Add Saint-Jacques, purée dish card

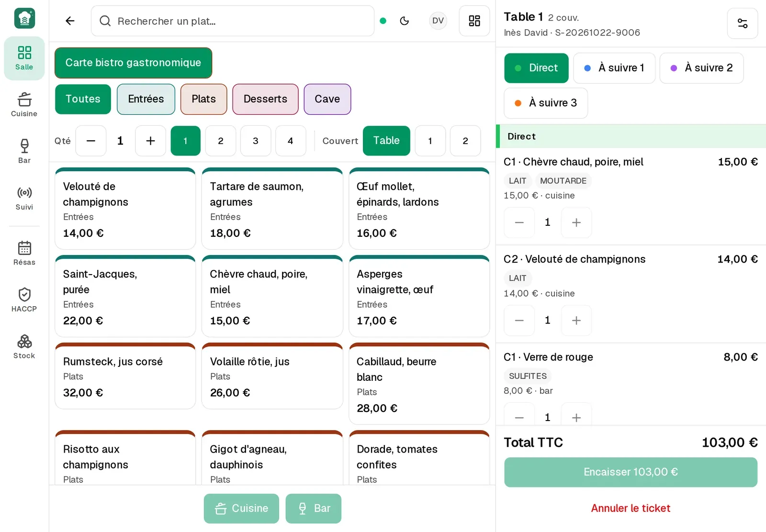125,296
